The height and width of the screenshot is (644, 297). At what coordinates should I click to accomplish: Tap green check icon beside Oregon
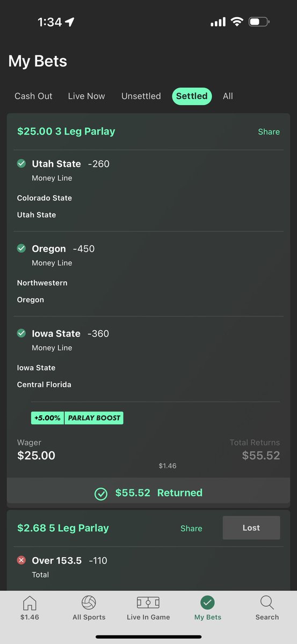click(21, 248)
